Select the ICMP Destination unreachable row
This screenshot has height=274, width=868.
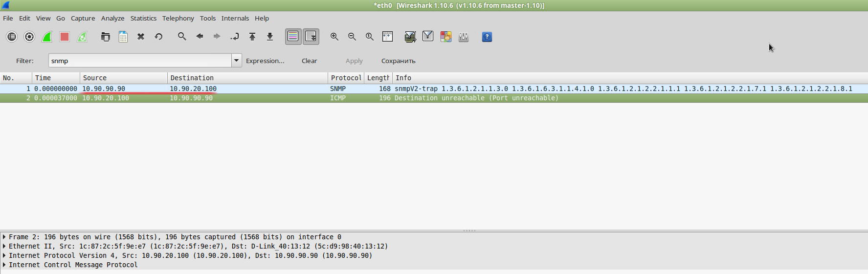click(434, 98)
